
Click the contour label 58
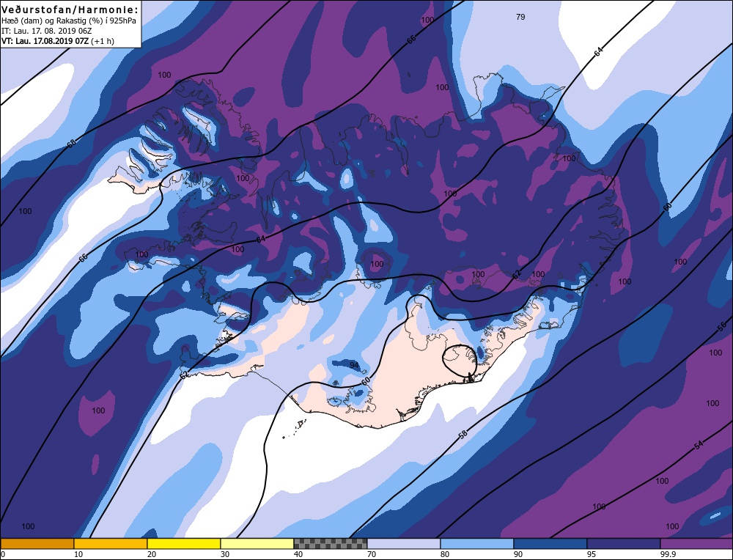[463, 435]
